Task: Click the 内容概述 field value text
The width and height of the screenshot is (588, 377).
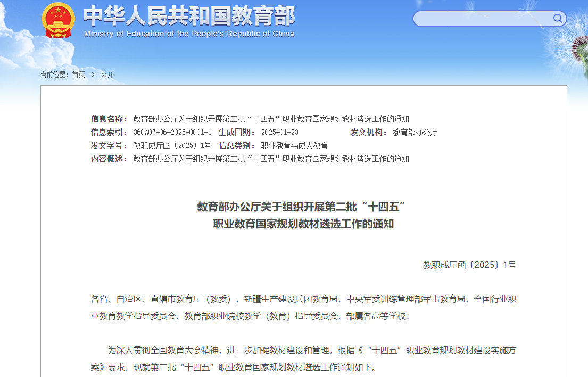Action: point(271,159)
